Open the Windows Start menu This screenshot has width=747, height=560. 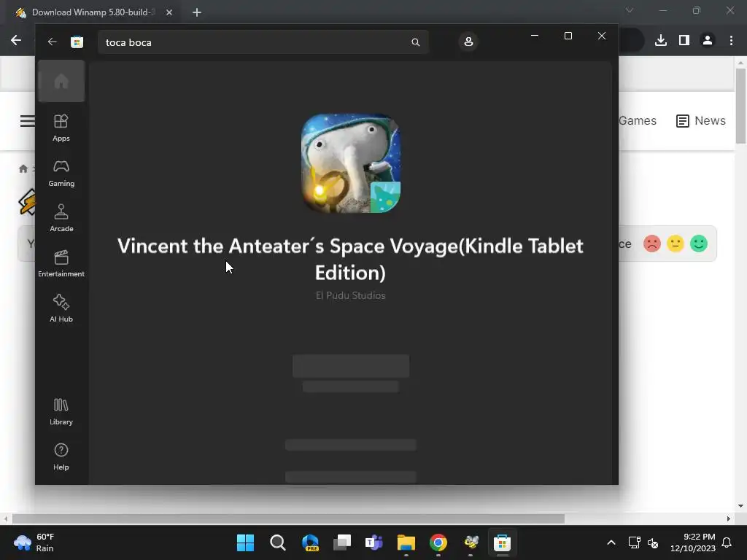[245, 542]
